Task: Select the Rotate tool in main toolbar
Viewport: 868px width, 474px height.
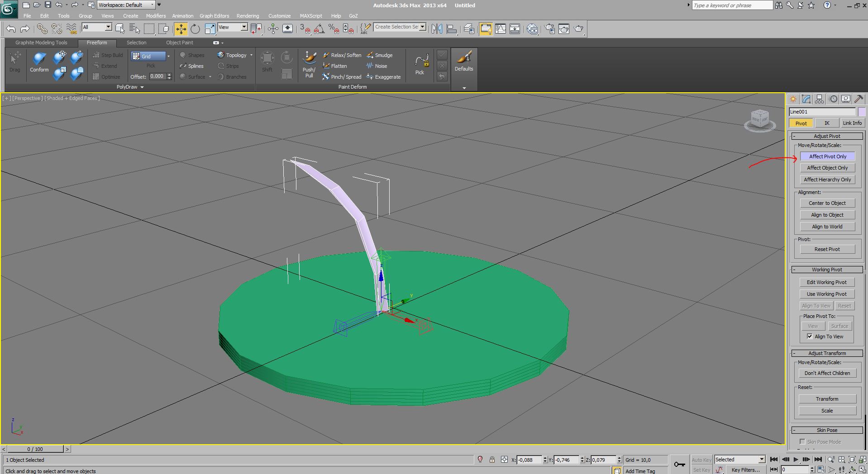Action: [195, 29]
